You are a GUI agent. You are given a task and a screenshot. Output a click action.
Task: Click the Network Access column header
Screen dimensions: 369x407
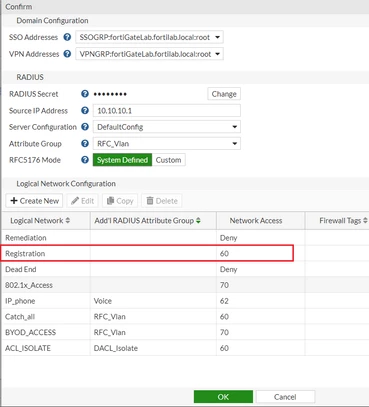pos(256,220)
